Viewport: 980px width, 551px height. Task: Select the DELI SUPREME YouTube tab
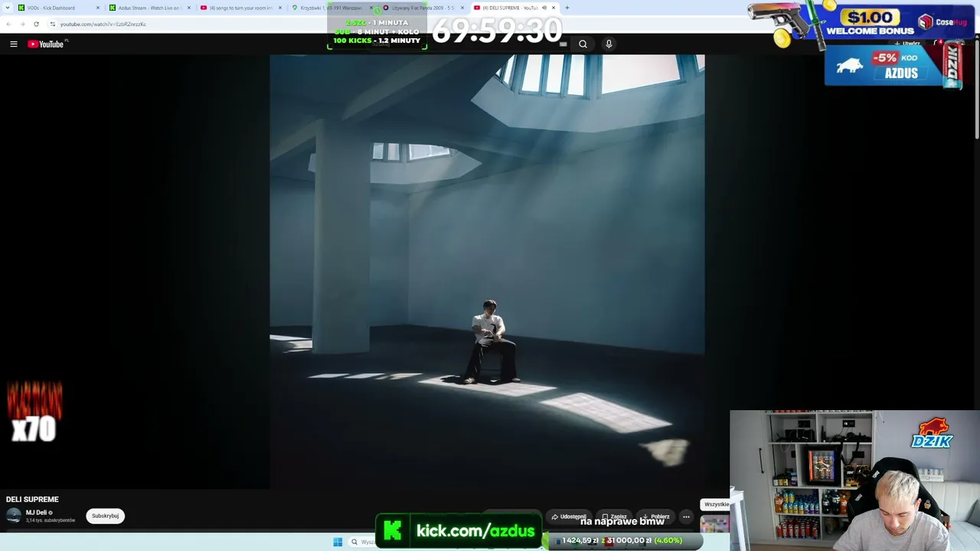tap(514, 8)
